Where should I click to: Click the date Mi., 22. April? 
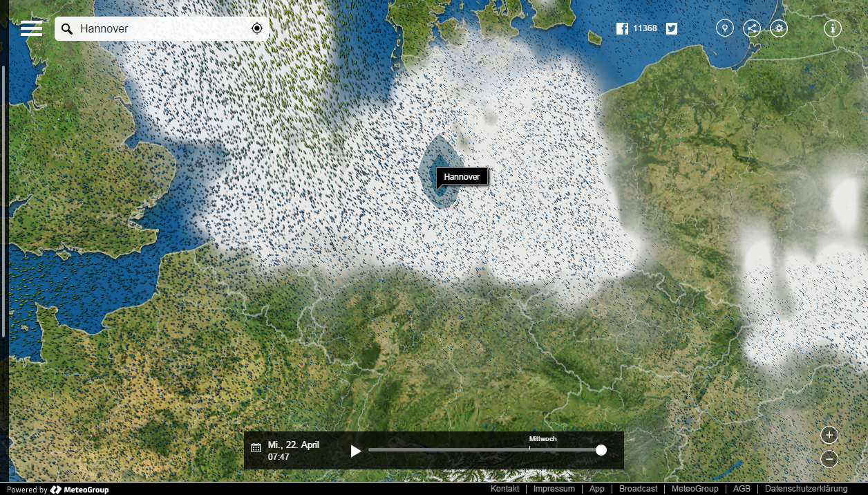click(x=294, y=445)
